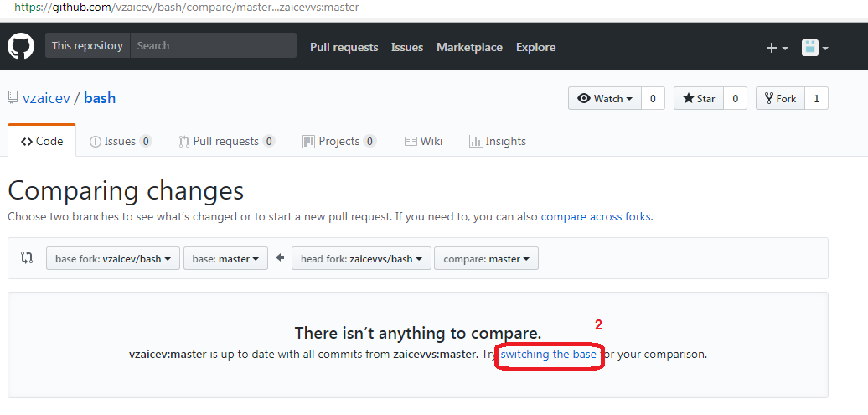Screen dimensions: 868x415
Task: Click the Comparing changes heading
Action: coord(126,190)
